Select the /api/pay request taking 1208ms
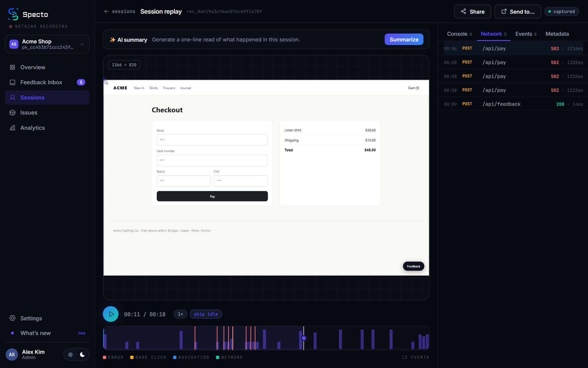Screen dimensions: 588x368 pos(513,62)
